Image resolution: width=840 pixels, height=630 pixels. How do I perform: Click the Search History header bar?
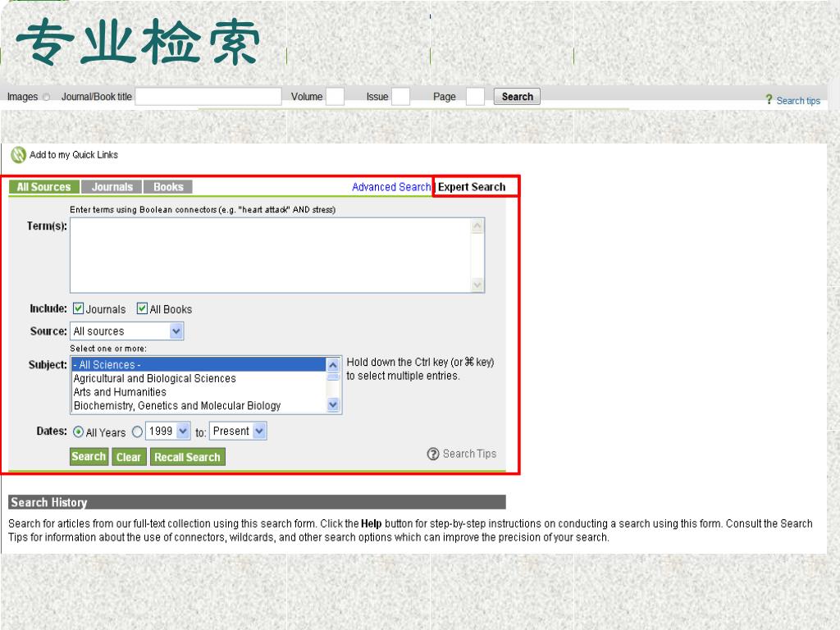coord(257,503)
